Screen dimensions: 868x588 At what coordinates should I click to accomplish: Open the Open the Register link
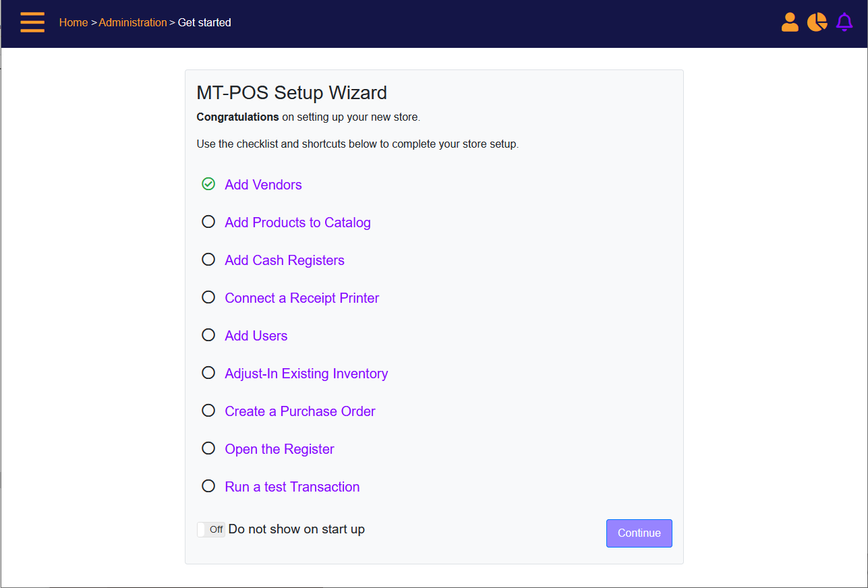coord(279,449)
